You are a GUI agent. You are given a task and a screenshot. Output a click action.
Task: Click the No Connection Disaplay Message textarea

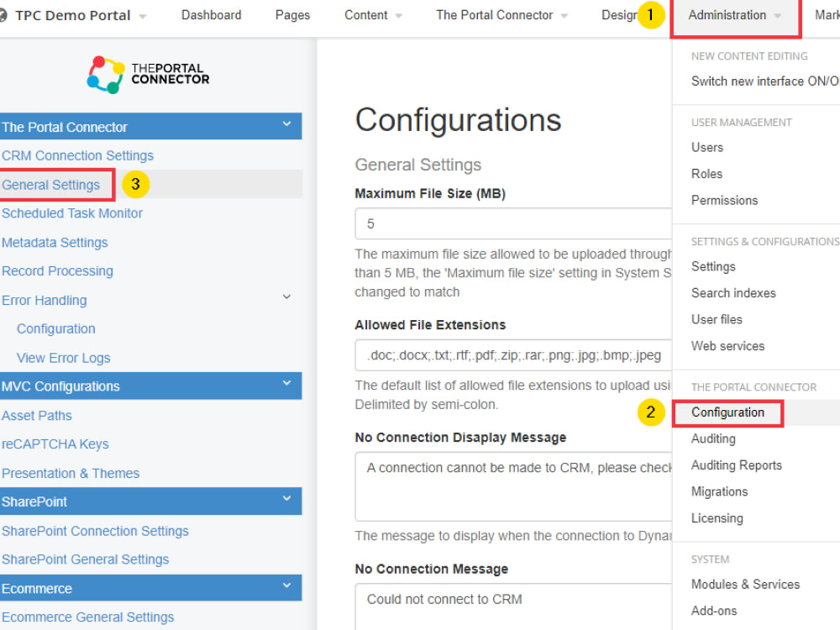(513, 486)
